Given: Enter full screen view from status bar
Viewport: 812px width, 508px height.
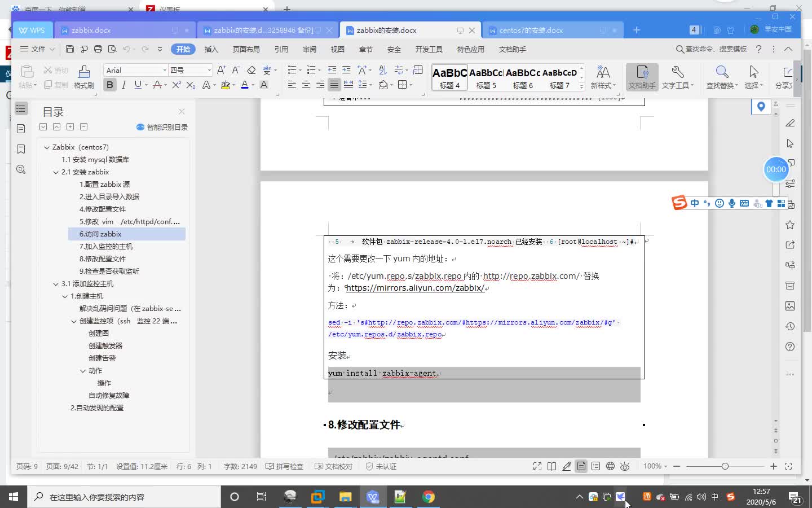Looking at the screenshot, I should 537,466.
